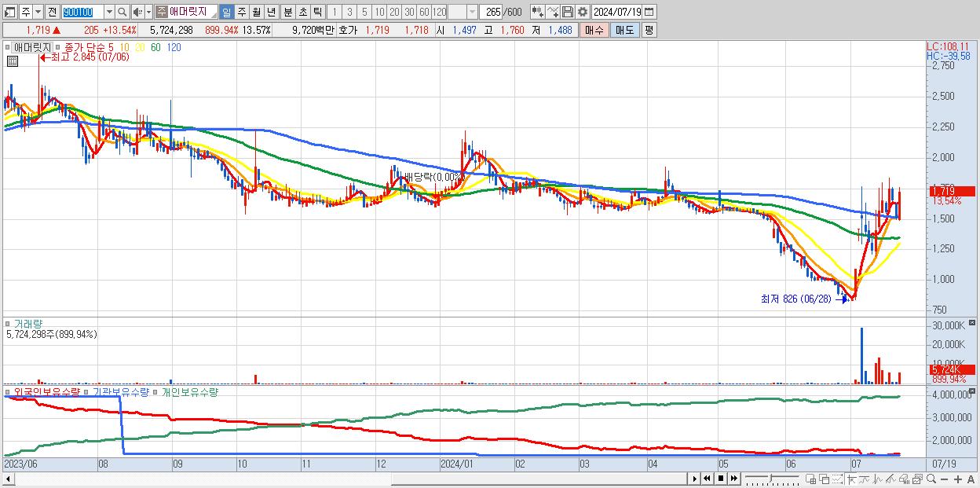Viewport: 980px width, 488px height.
Task: Click the magnifier zoom icon at bottom right
Action: point(931,479)
